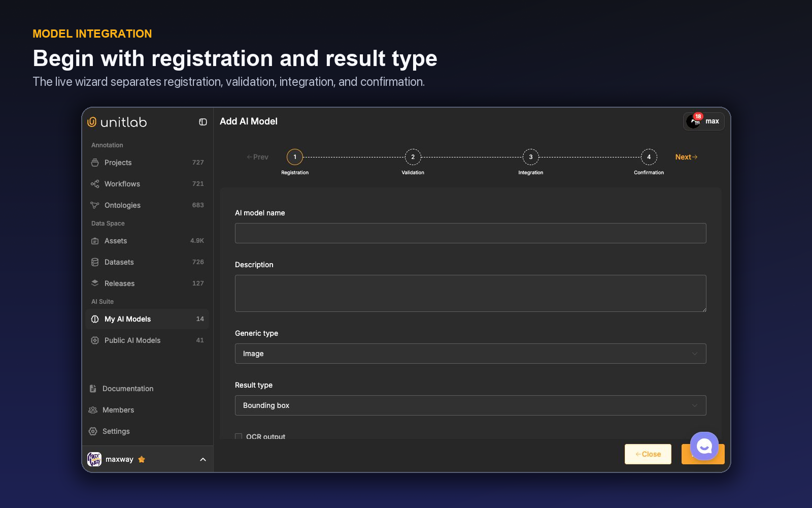Select My AI Models menu item
Image resolution: width=812 pixels, height=508 pixels.
[x=147, y=319]
